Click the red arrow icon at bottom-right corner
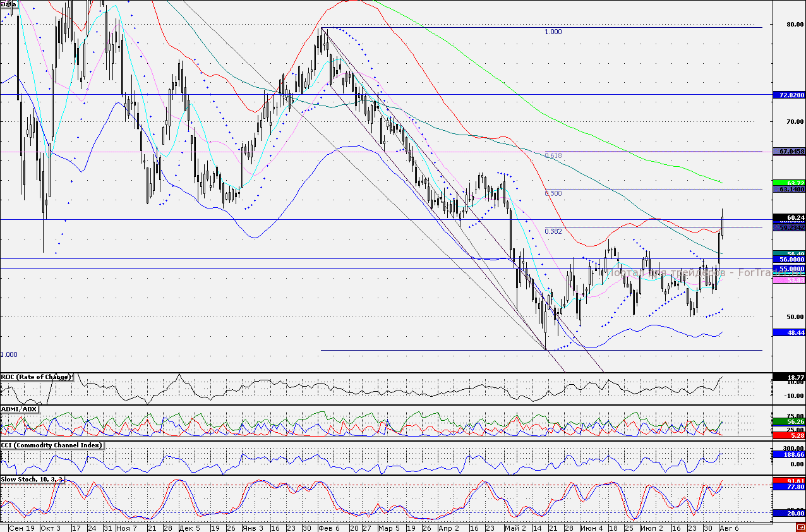Screen dimensions: 806x532 800,527
